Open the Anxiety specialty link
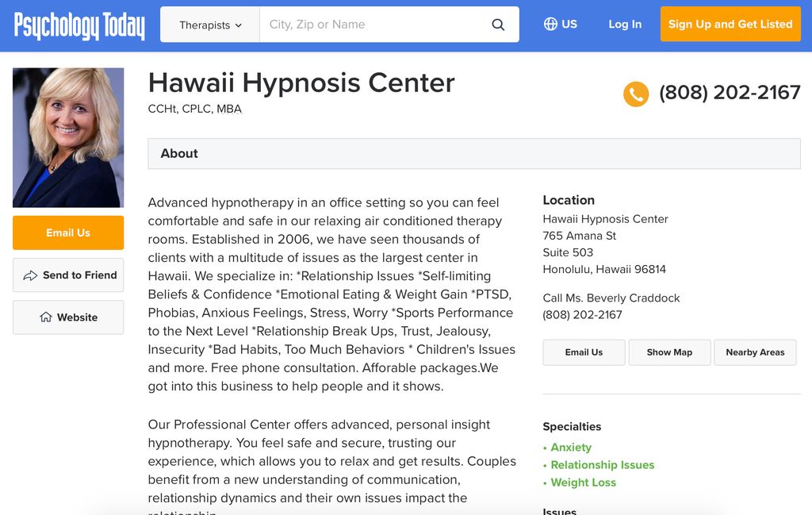 click(571, 447)
